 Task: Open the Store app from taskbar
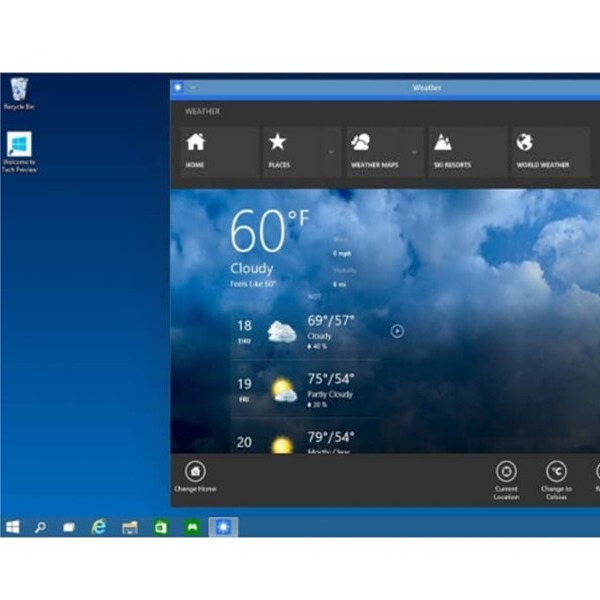click(x=160, y=526)
